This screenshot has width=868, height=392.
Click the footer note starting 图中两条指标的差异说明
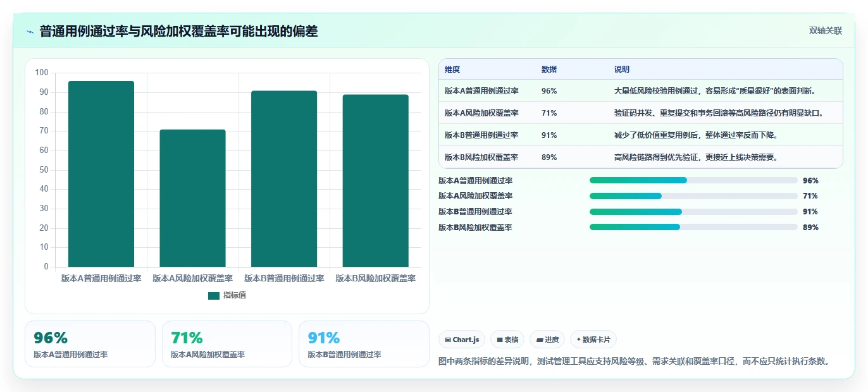pos(634,362)
